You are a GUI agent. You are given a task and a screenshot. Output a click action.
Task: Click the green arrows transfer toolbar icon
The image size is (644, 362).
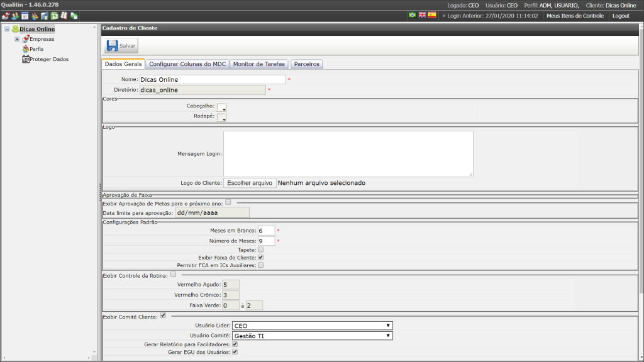tap(74, 16)
